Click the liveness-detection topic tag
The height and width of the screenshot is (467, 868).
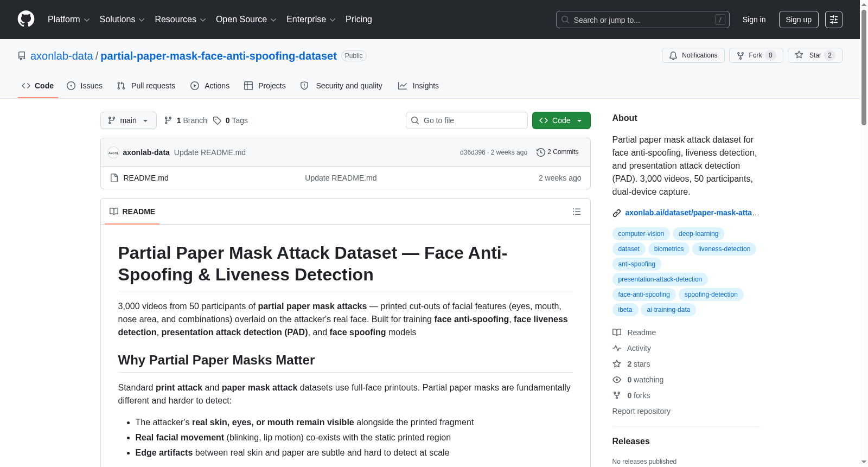click(x=724, y=249)
